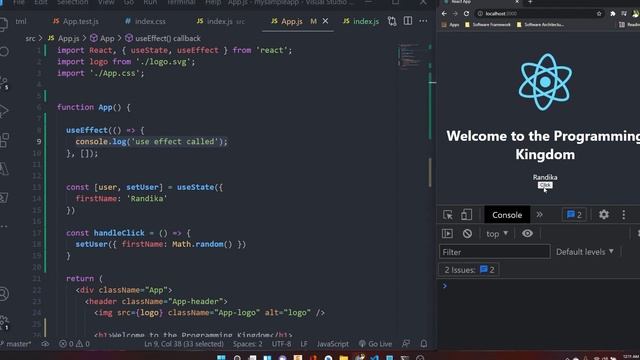Switch to the rightmost green index.js tab
This screenshot has width=640, height=360.
(361, 21)
